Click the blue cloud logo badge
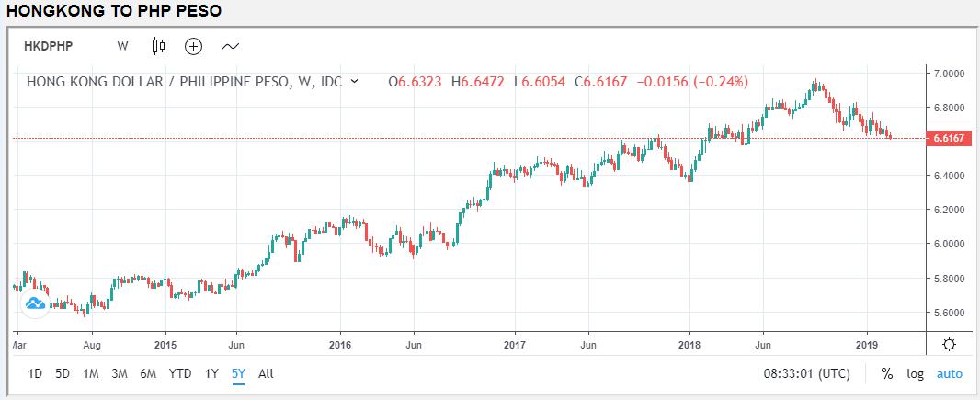 [35, 303]
